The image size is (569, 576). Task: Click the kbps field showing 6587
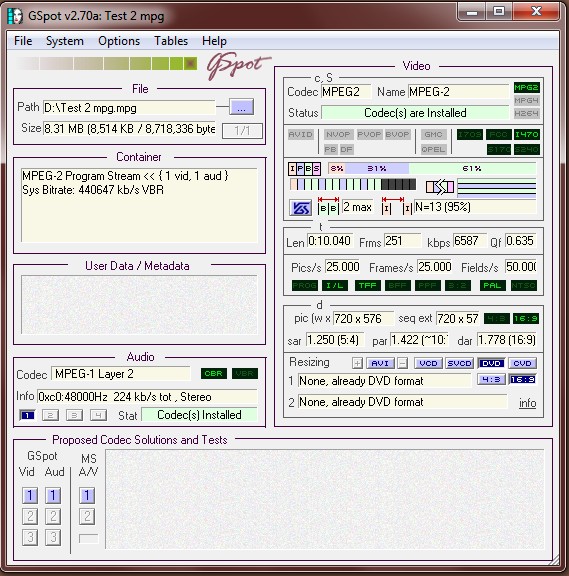(469, 241)
